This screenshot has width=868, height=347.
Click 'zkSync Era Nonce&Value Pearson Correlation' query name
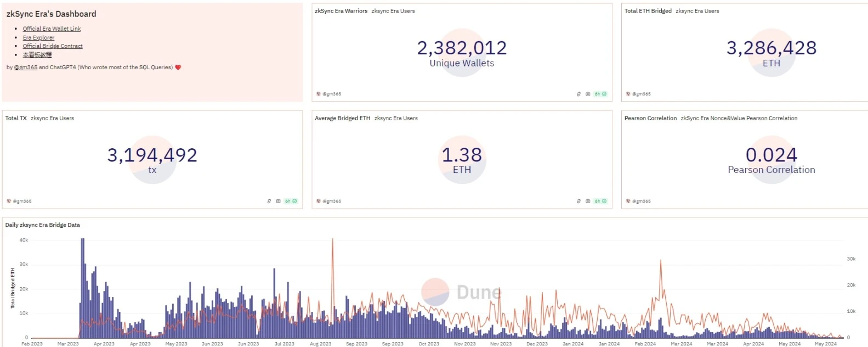point(739,118)
